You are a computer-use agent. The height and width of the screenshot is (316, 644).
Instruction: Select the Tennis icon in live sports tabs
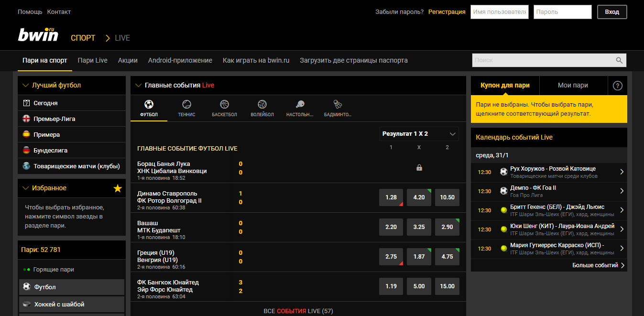[186, 104]
